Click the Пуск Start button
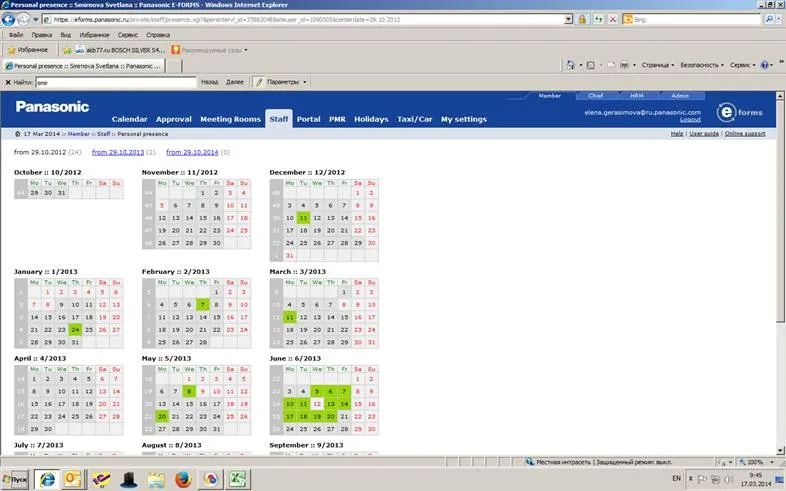This screenshot has width=786, height=491. [x=15, y=479]
